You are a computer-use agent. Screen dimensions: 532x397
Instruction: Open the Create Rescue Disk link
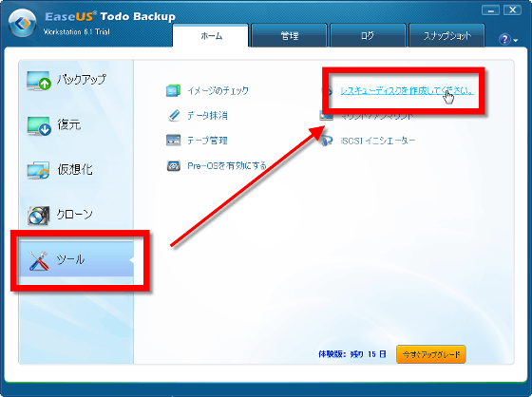point(407,90)
